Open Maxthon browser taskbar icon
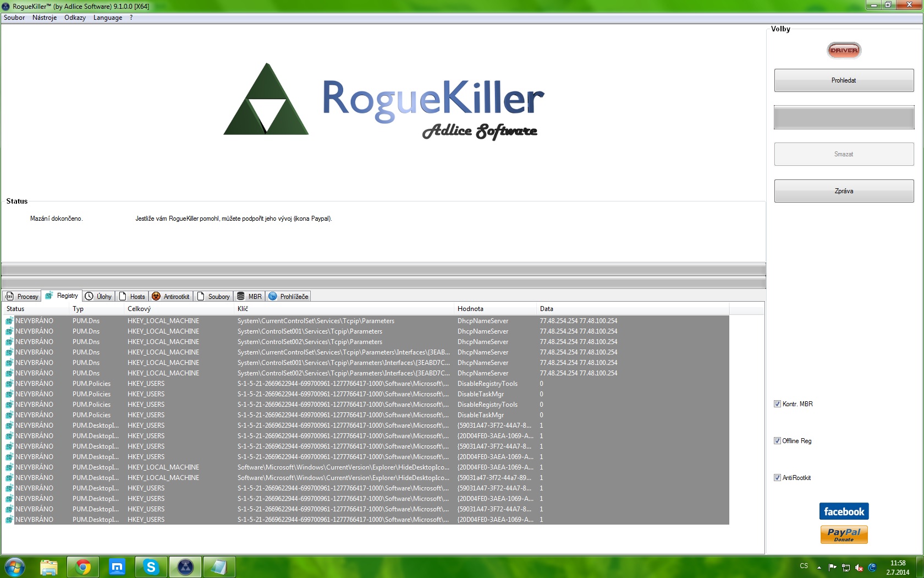Image resolution: width=924 pixels, height=578 pixels. point(117,567)
